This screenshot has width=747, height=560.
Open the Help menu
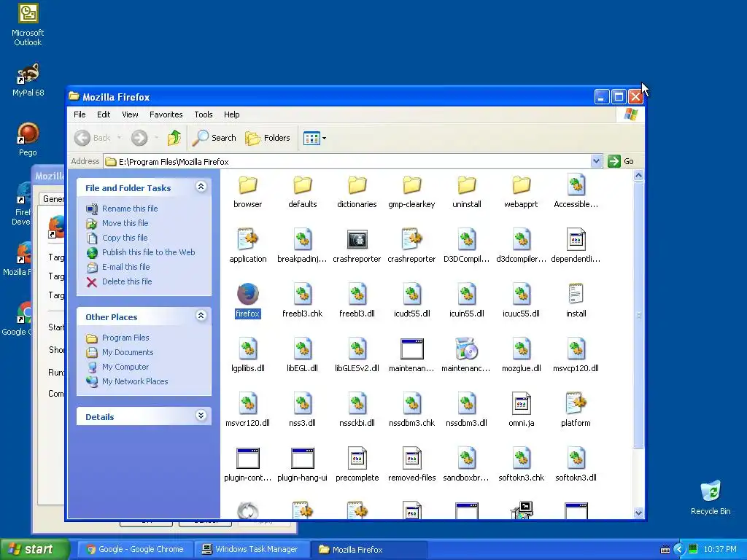(x=231, y=114)
